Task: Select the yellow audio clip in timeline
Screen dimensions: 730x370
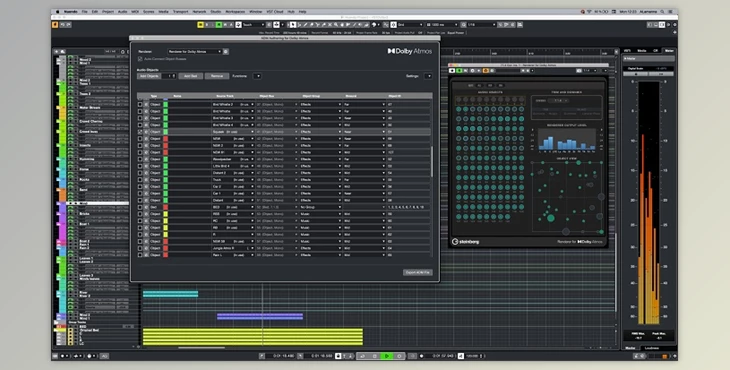Action: [253, 336]
